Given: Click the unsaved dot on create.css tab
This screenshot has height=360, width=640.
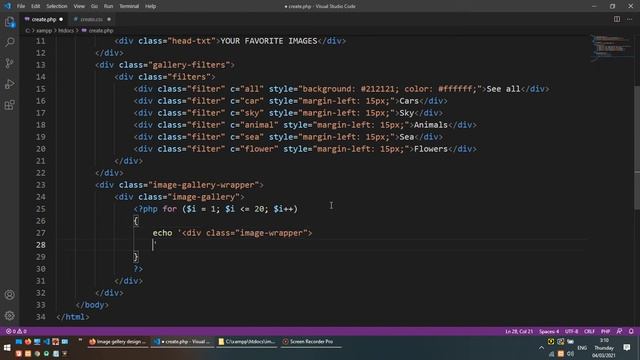Looking at the screenshot, I should (x=109, y=19).
